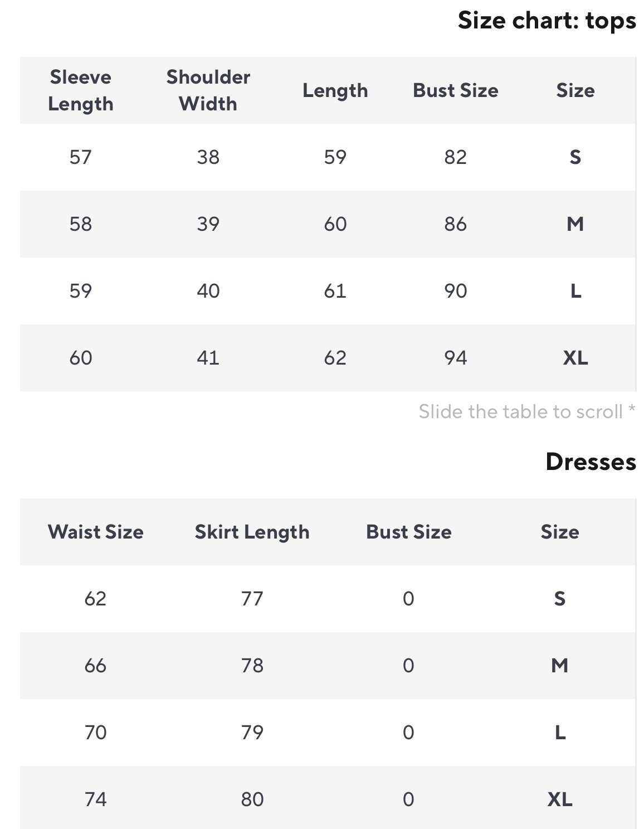Click the Skirt Length column header

coord(252,532)
